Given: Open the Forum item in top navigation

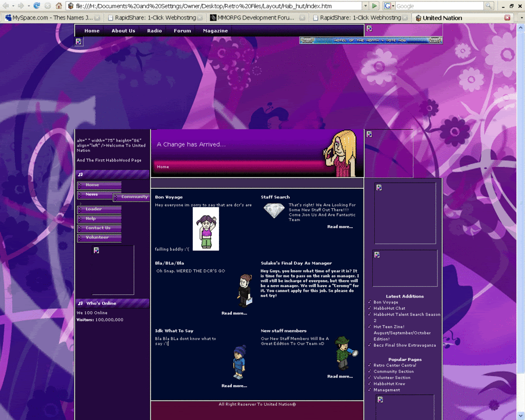Looking at the screenshot, I should [182, 31].
